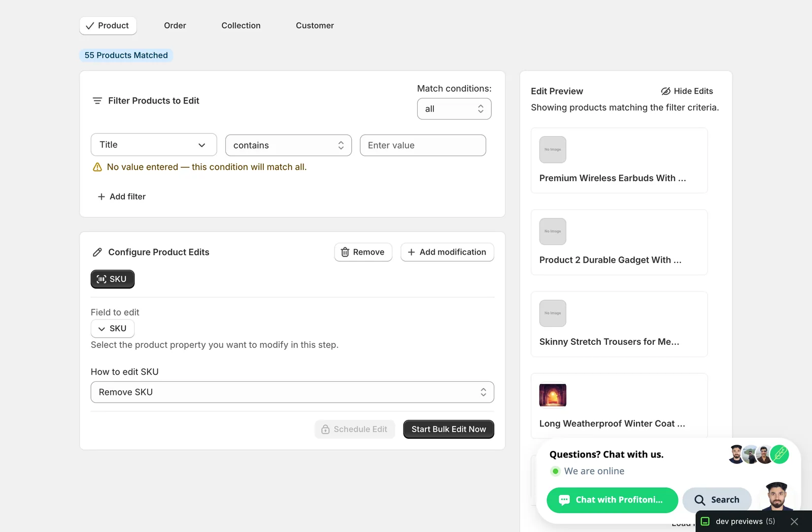This screenshot has width=812, height=532.
Task: Click Chat with Profitoni button
Action: point(613,500)
